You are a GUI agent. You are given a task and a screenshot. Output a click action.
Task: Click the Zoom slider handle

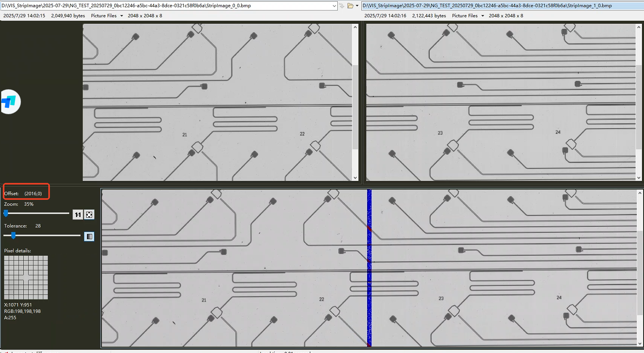coord(6,213)
